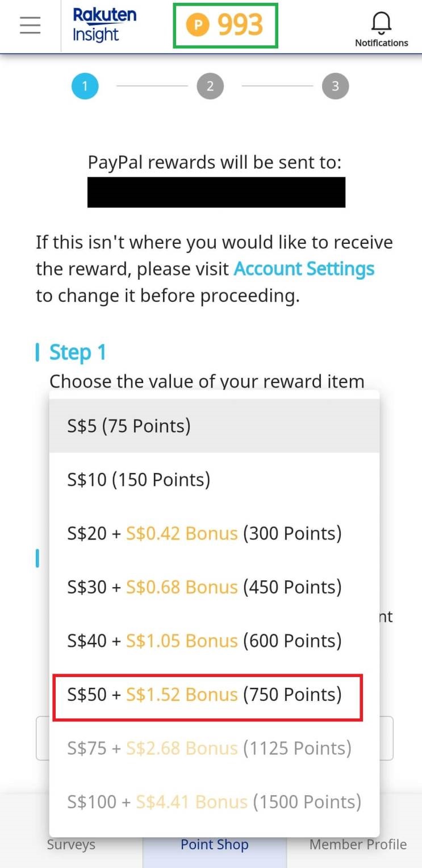This screenshot has width=422, height=868.
Task: Open the Account Settings link
Action: pyautogui.click(x=304, y=269)
